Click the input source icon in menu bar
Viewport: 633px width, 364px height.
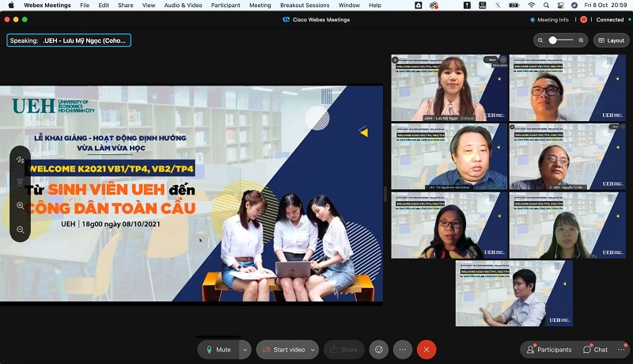pos(482,6)
